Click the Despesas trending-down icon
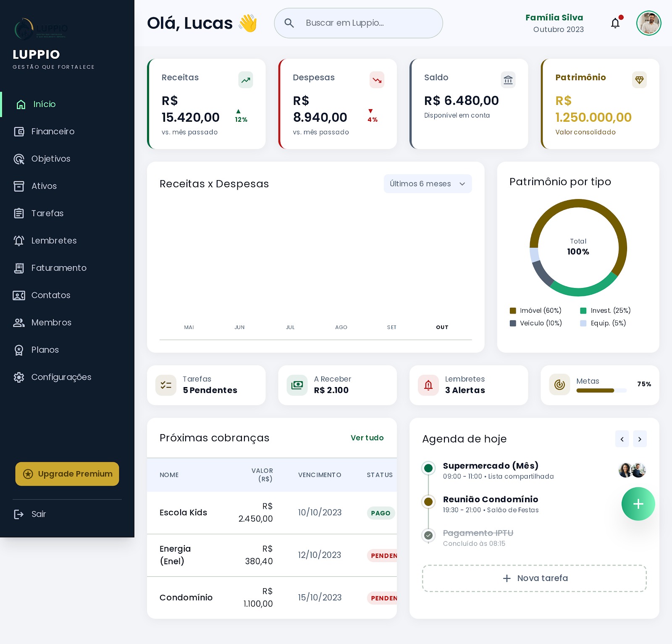The height and width of the screenshot is (644, 672). 377,80
